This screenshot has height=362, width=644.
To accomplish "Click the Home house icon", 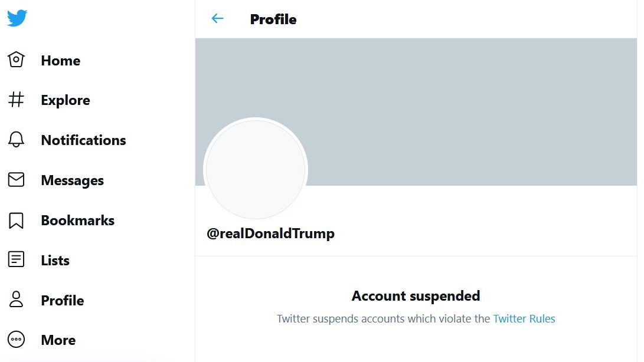I will 17,60.
